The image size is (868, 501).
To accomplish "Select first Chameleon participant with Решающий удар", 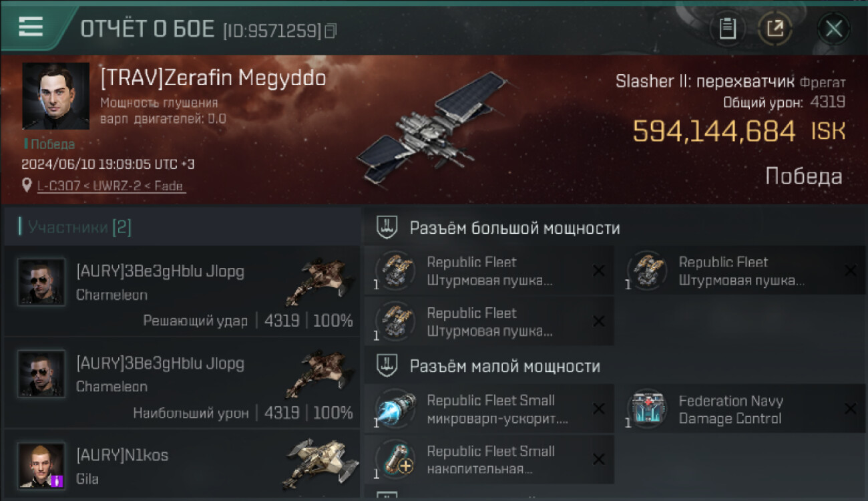I will (x=182, y=291).
